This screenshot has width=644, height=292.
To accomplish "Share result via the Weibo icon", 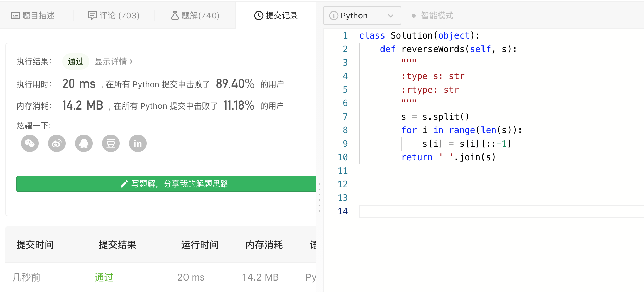I will tap(57, 143).
